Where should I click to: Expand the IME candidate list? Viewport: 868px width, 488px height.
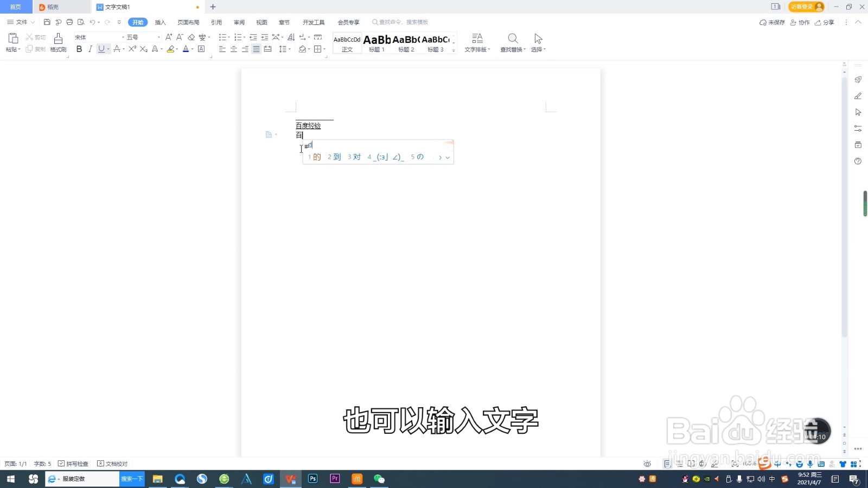[448, 157]
